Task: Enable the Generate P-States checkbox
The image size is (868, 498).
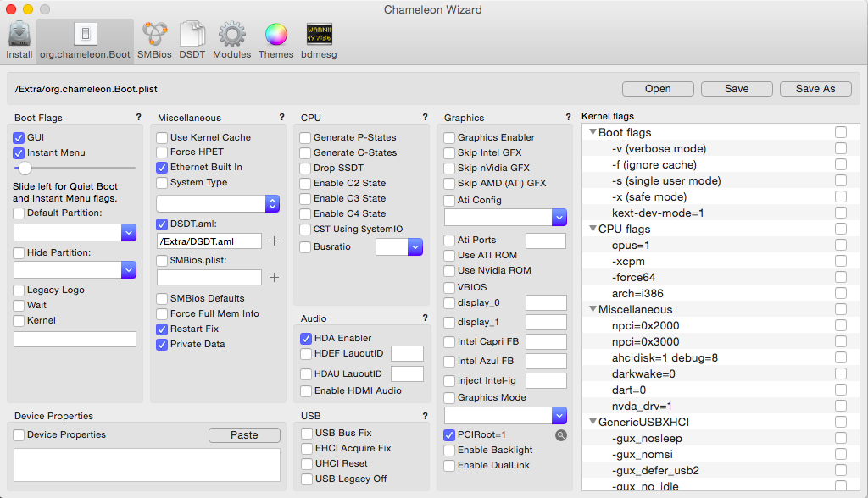Action: pyautogui.click(x=305, y=137)
